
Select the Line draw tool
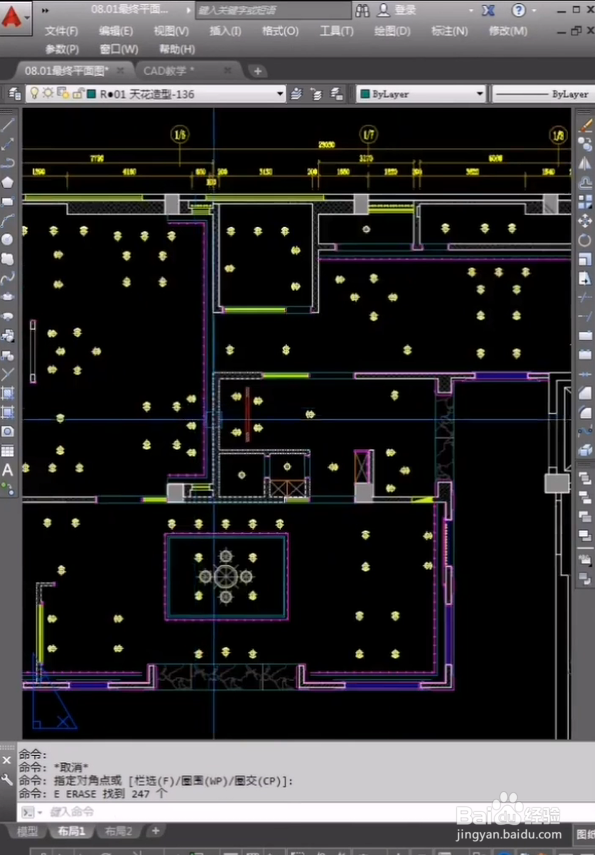[x=8, y=125]
